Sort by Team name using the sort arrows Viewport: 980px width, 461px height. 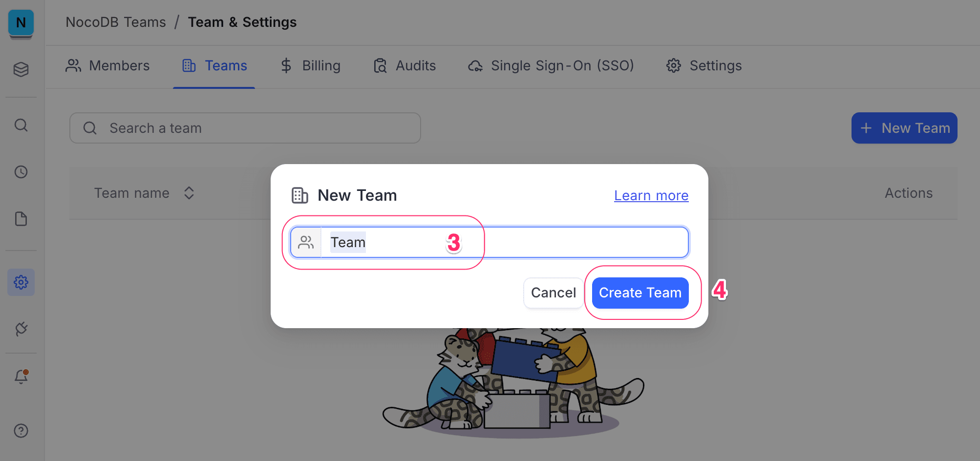click(189, 193)
